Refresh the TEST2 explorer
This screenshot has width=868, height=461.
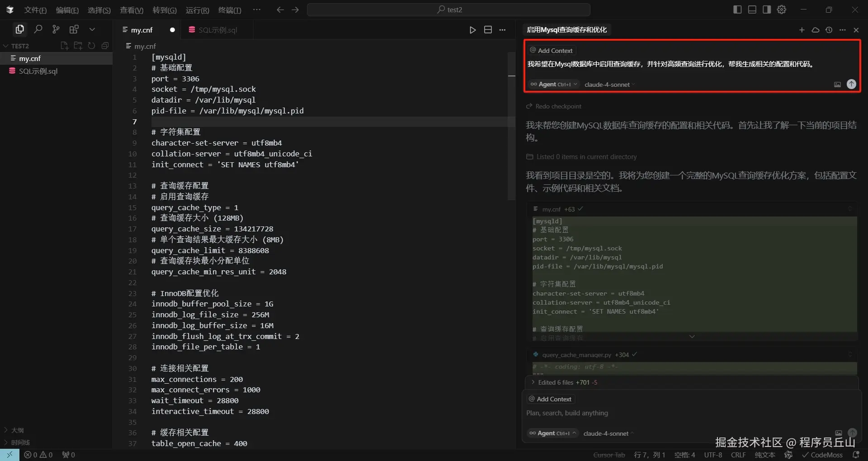click(x=92, y=46)
